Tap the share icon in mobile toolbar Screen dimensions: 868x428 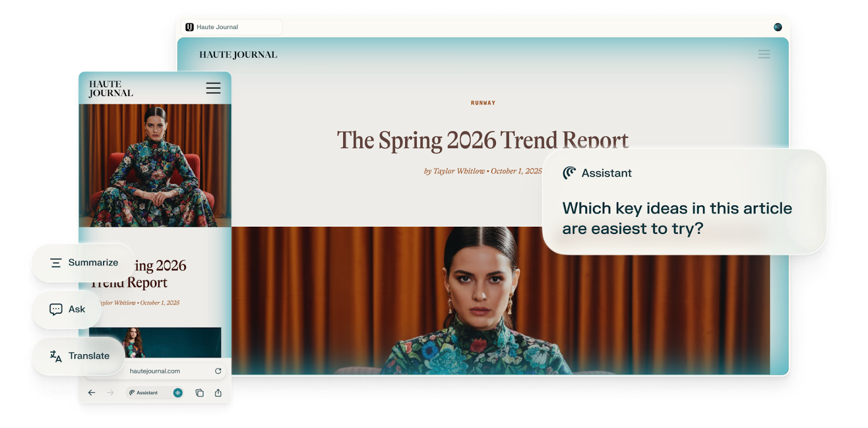click(218, 393)
